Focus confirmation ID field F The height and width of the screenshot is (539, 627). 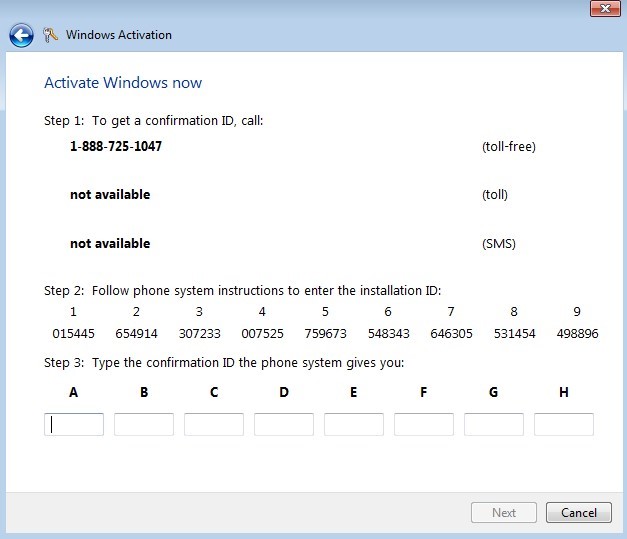[424, 424]
